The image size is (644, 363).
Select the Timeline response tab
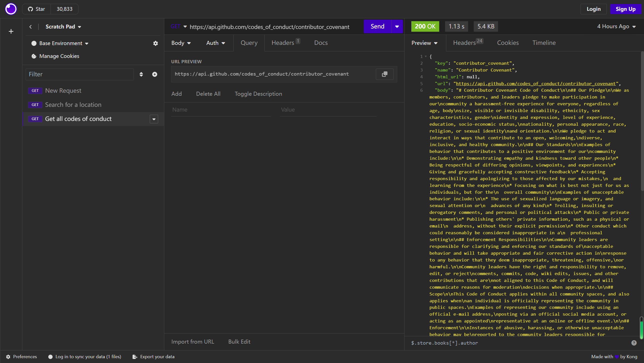(544, 43)
